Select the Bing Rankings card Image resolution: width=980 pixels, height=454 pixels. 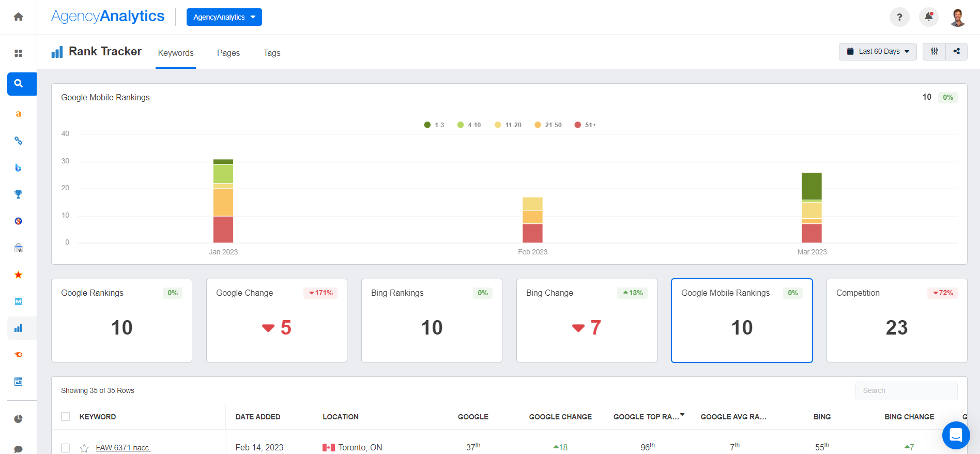coord(432,321)
